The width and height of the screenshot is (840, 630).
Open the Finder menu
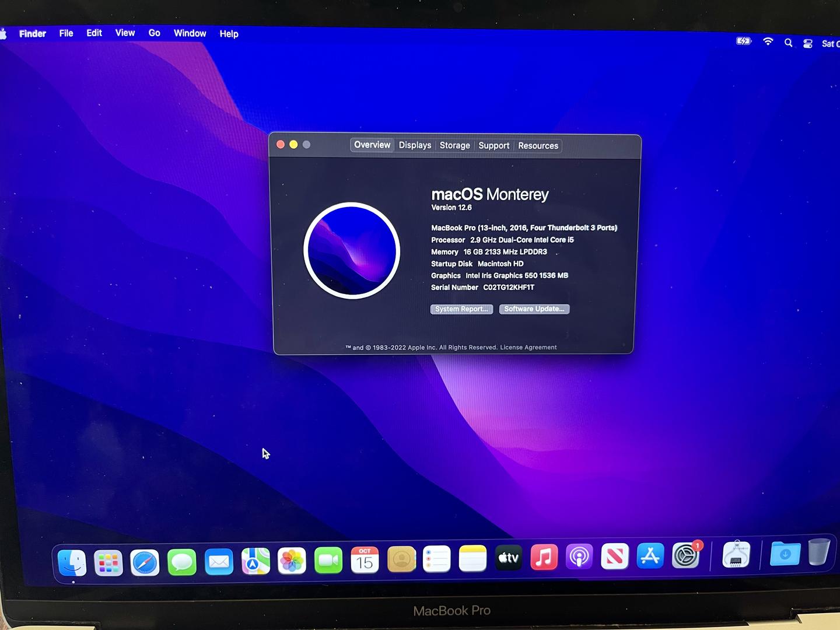[x=33, y=34]
